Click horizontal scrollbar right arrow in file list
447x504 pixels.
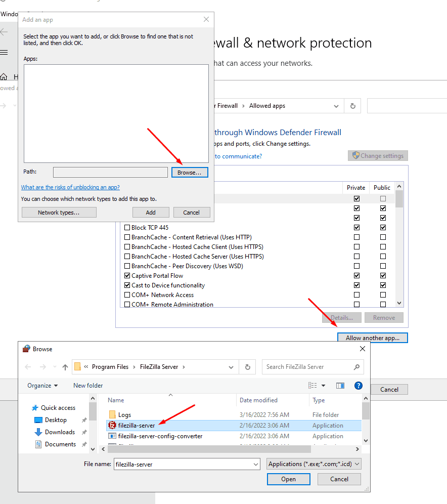pyautogui.click(x=357, y=449)
